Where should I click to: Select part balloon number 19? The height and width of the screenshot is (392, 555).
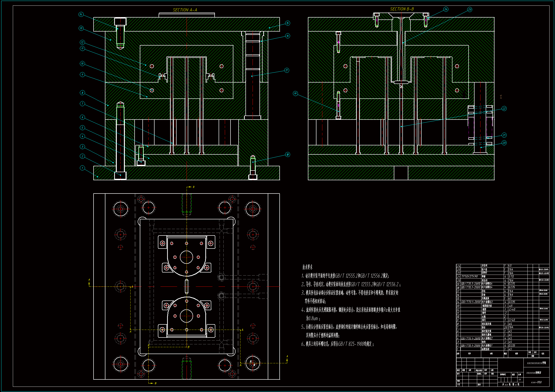point(295,94)
